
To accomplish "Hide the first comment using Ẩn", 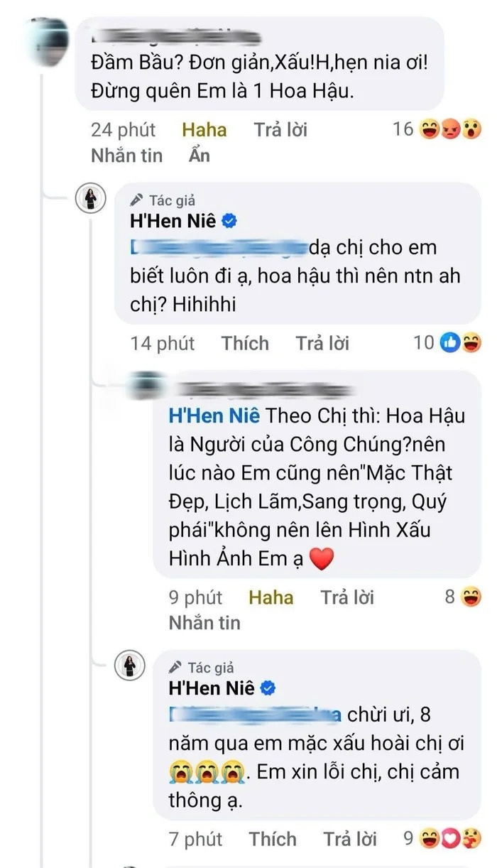I will coord(199,155).
